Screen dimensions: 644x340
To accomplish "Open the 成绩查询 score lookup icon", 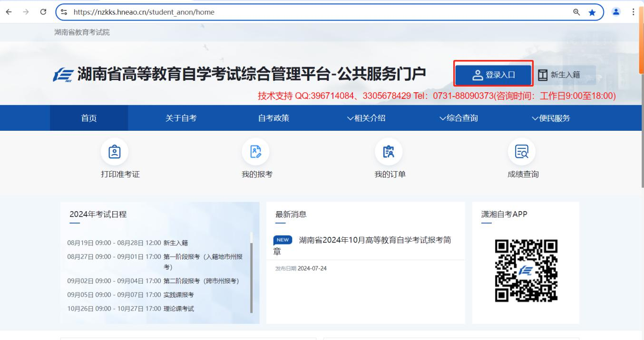I will pyautogui.click(x=523, y=152).
